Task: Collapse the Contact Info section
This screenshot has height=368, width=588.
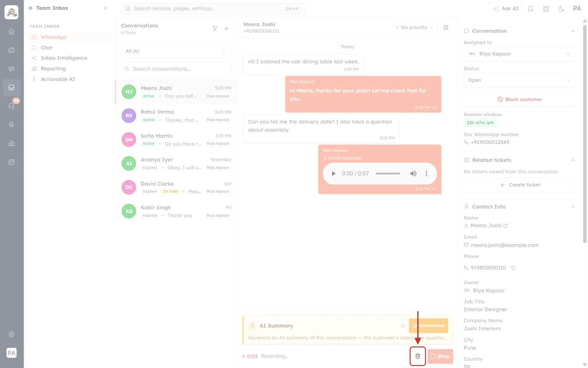Action: click(x=573, y=207)
